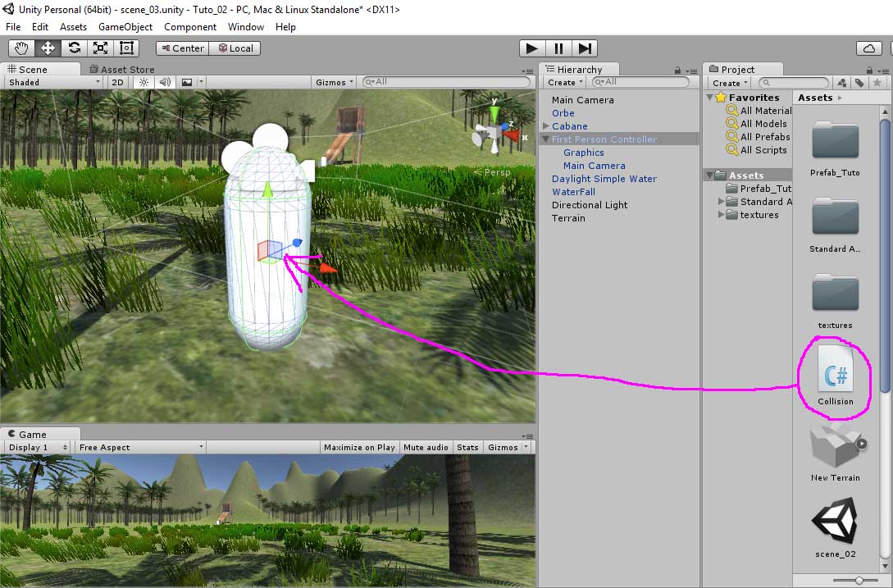
Task: Enable Mute audio in Game view
Action: click(426, 447)
